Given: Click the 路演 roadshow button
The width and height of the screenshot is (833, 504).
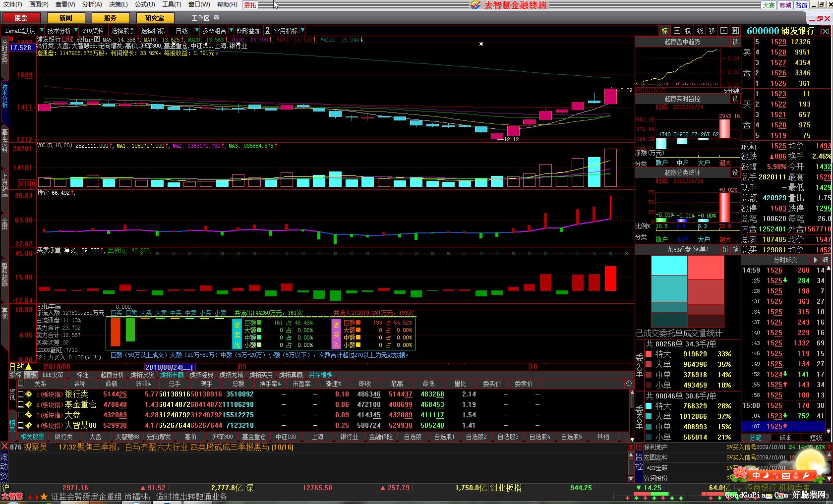Looking at the screenshot, I should coord(801,5).
